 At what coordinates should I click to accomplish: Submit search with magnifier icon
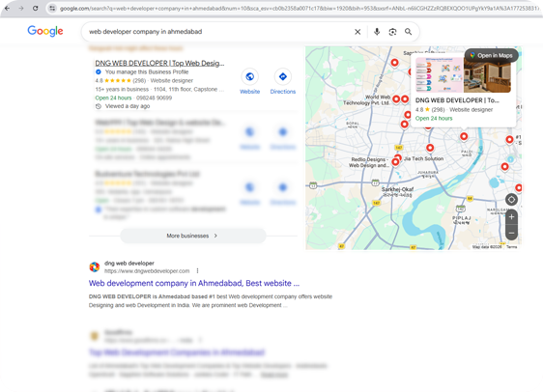point(409,32)
